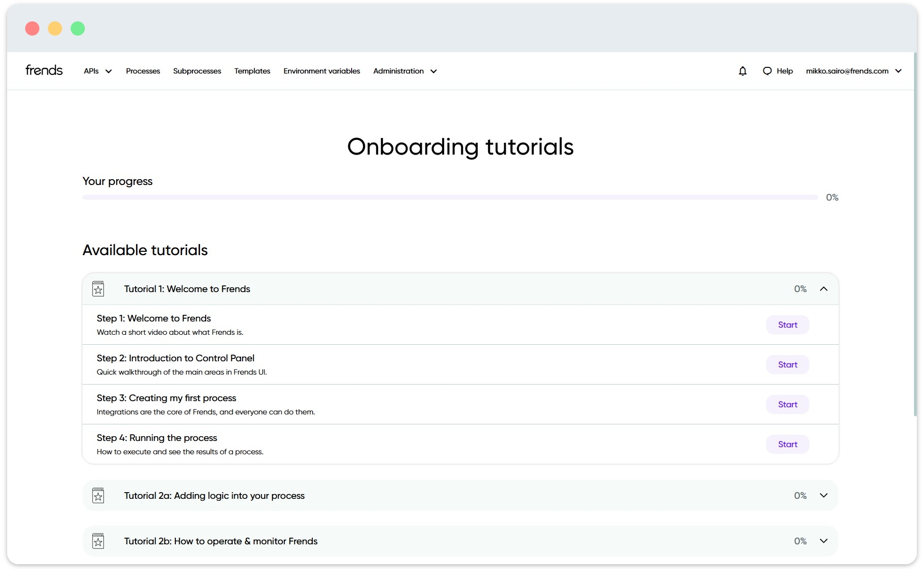The image size is (924, 569).
Task: Start Step 4: Running the process
Action: pos(787,444)
